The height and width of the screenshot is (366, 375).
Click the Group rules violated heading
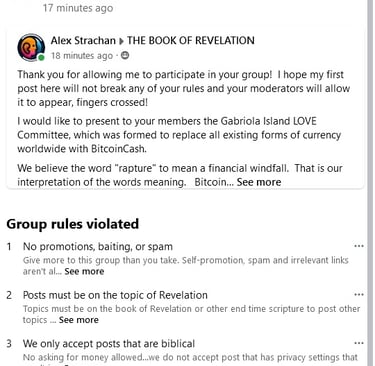72,224
